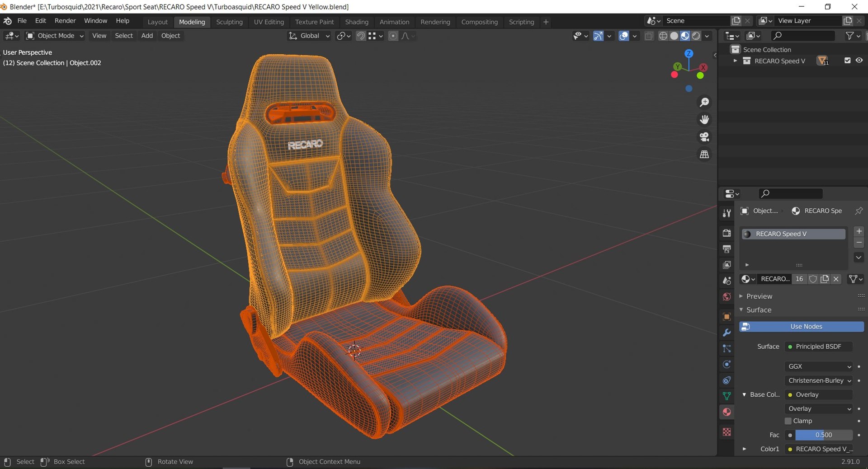Screen dimensions: 868x469
Task: Toggle proportional editing icon
Action: 393,36
